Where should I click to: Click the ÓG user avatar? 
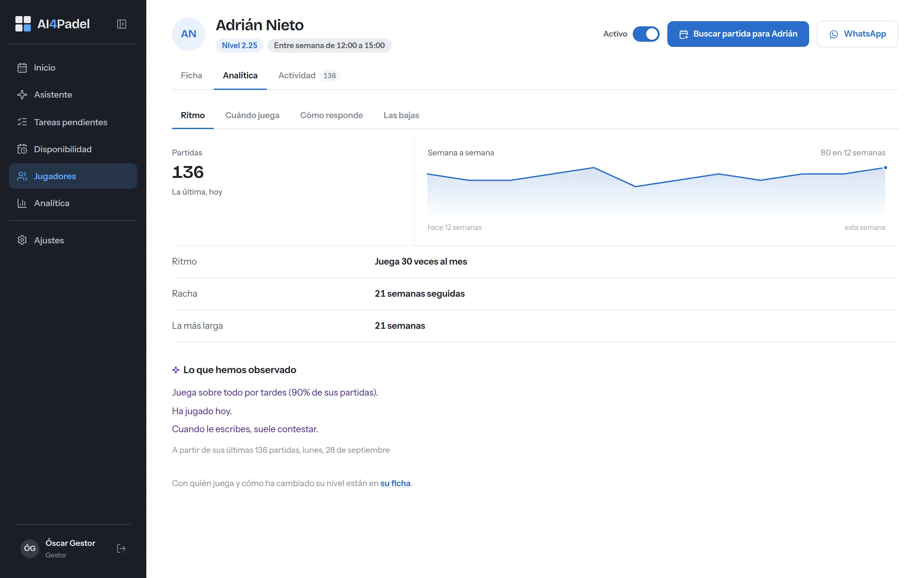30,548
